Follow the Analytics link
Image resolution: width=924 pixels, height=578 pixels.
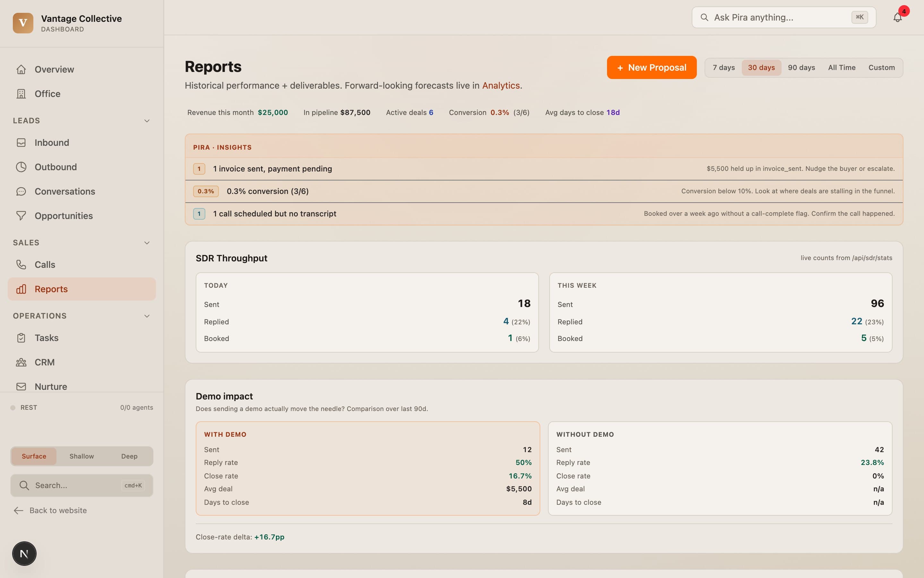(x=501, y=86)
